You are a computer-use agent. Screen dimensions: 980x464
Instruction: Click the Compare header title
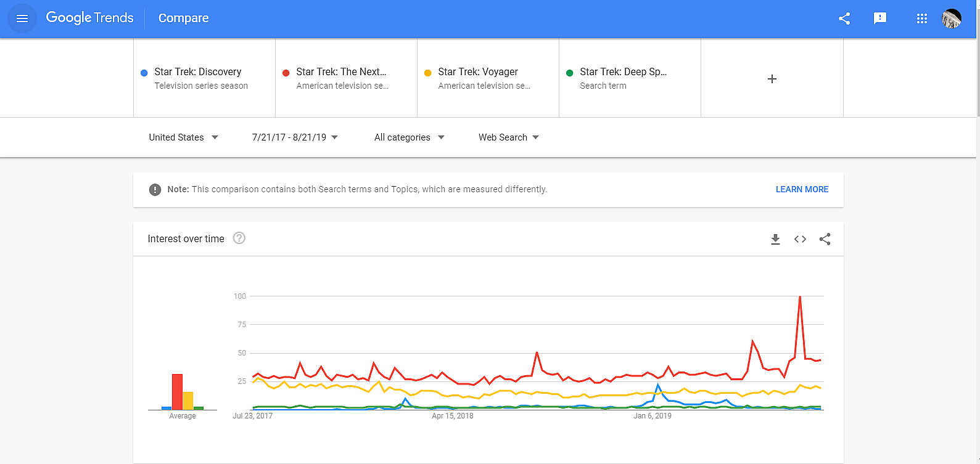click(x=183, y=18)
